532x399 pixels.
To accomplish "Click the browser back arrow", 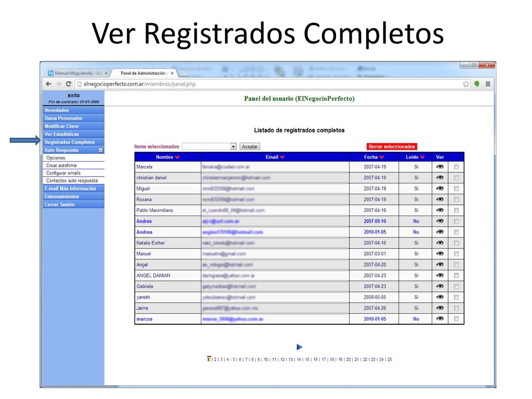I will click(x=48, y=84).
